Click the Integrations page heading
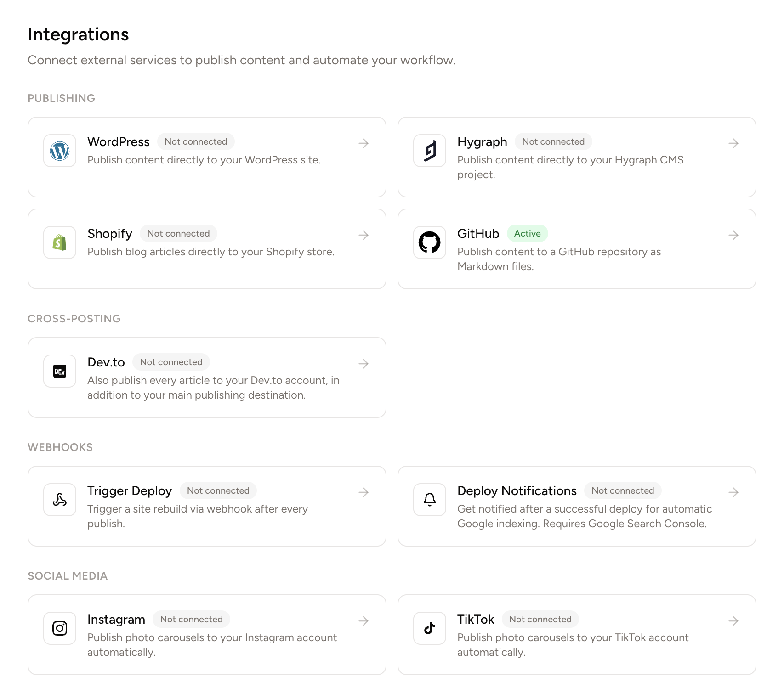Image resolution: width=784 pixels, height=699 pixels. pos(78,34)
